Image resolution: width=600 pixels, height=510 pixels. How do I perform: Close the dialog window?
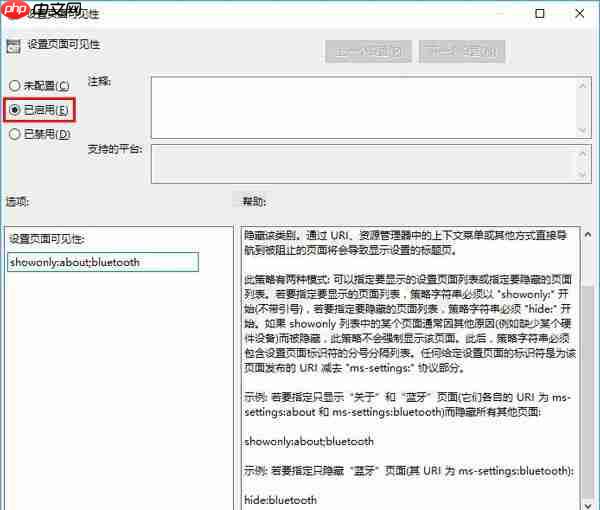click(580, 14)
